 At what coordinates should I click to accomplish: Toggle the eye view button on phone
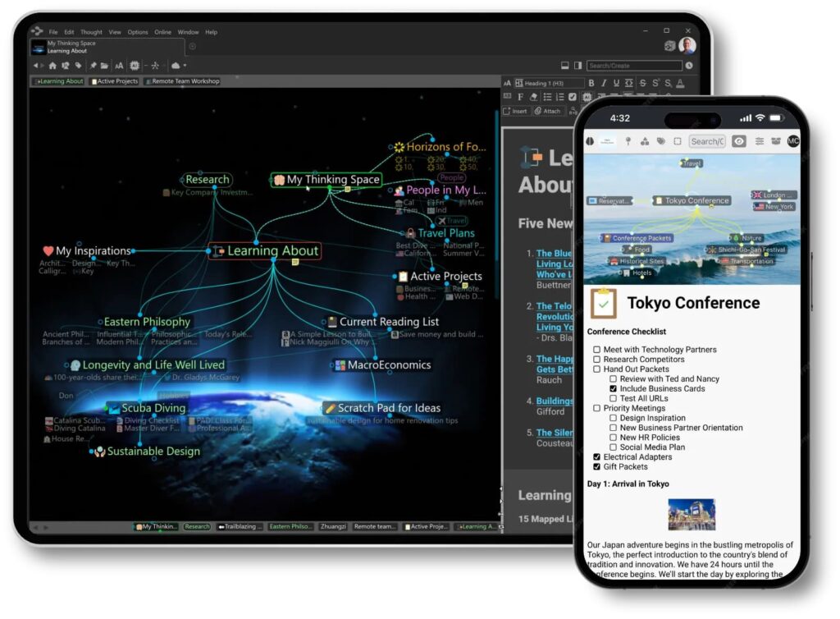(x=739, y=141)
